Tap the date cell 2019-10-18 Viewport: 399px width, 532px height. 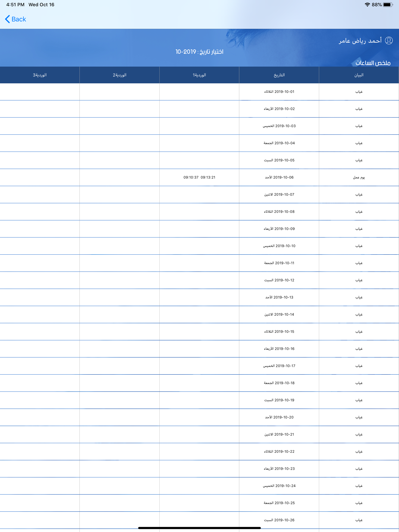point(279,383)
